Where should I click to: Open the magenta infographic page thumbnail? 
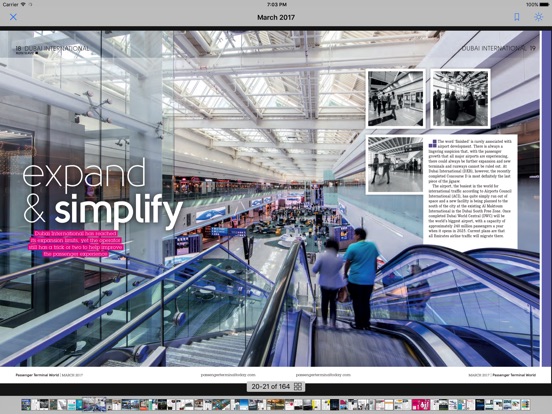coord(421,404)
